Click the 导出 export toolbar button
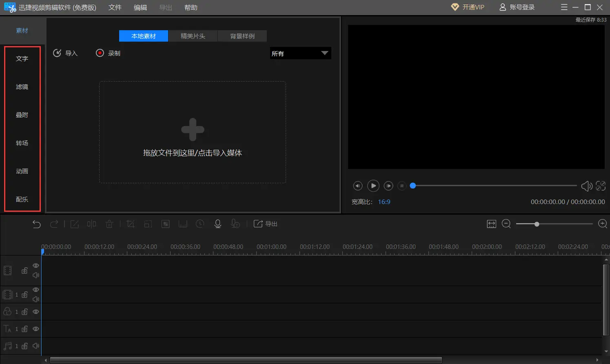This screenshot has height=364, width=610. click(x=266, y=224)
